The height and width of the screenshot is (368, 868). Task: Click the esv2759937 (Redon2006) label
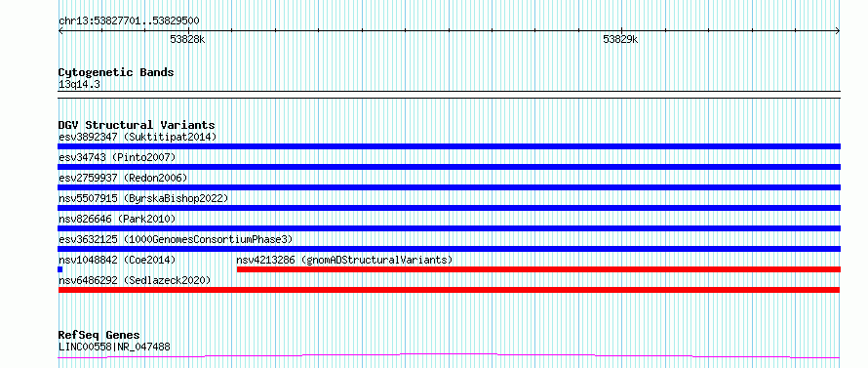pos(123,178)
